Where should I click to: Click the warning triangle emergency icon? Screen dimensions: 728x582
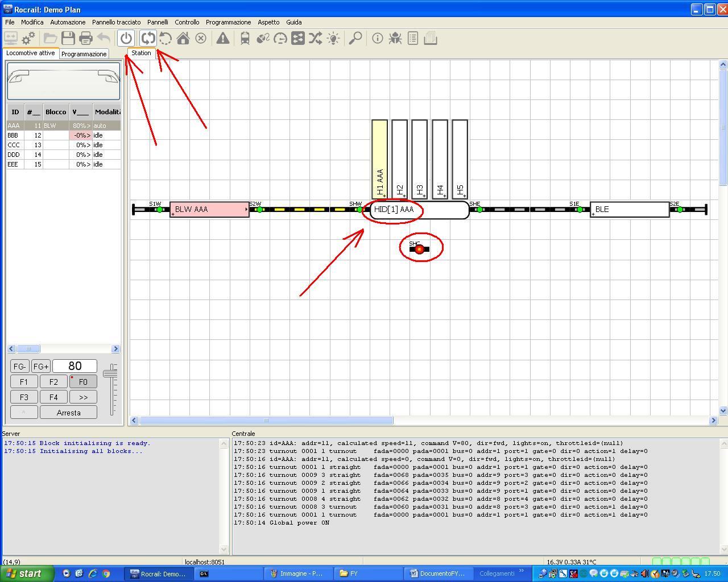(x=223, y=39)
